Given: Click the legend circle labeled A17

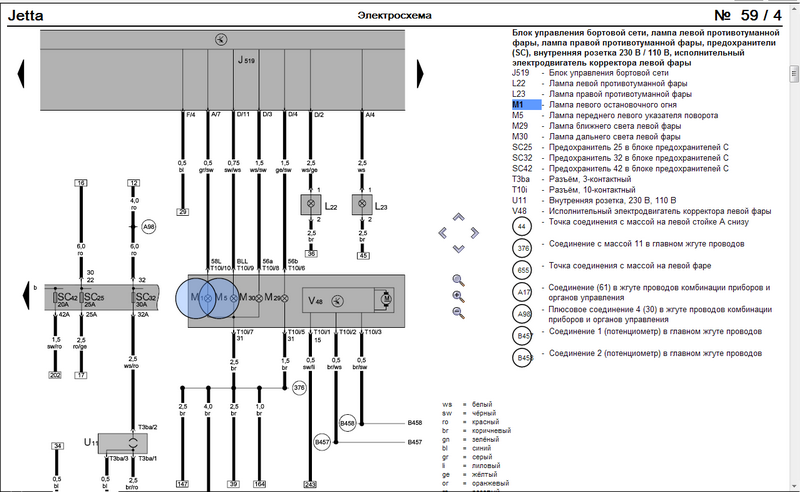Looking at the screenshot, I should click(x=523, y=292).
